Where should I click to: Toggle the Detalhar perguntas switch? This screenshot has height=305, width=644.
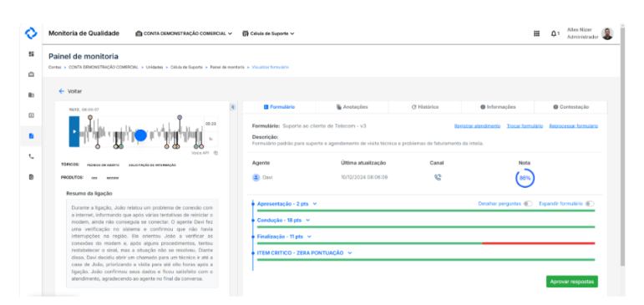pos(528,203)
